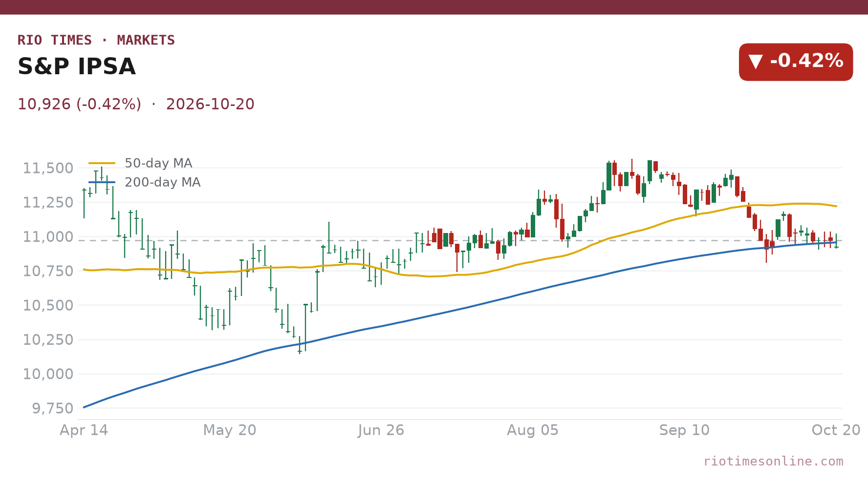Select the S&P IPSA title

77,66
